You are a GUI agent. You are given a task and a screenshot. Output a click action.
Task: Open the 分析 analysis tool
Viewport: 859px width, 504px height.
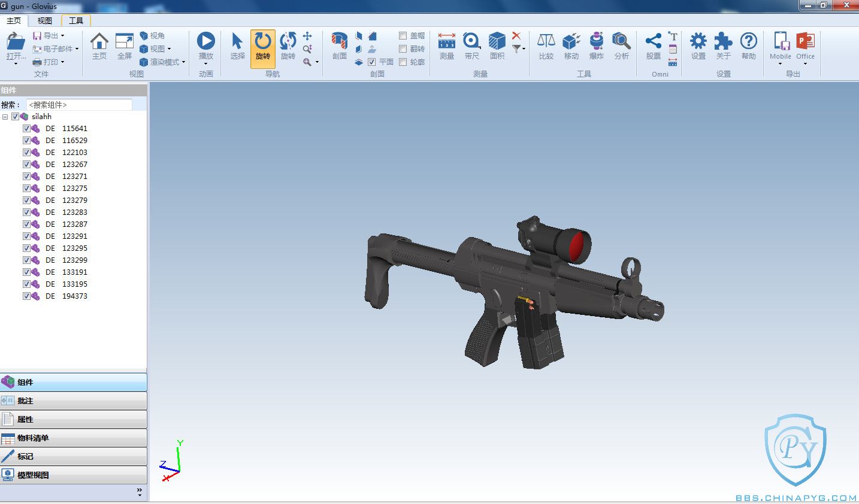coord(622,41)
